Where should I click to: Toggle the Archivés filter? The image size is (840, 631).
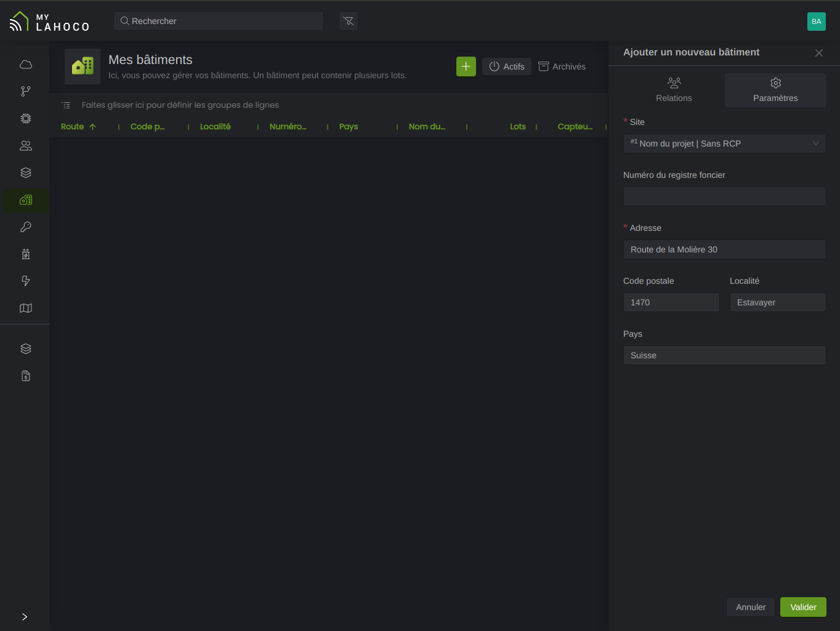(x=562, y=66)
